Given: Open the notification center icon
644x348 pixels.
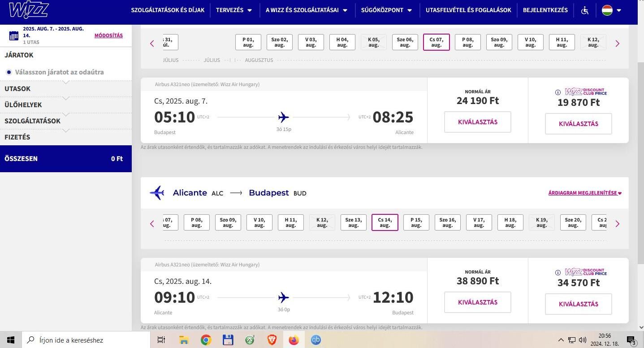Looking at the screenshot, I should tap(631, 340).
